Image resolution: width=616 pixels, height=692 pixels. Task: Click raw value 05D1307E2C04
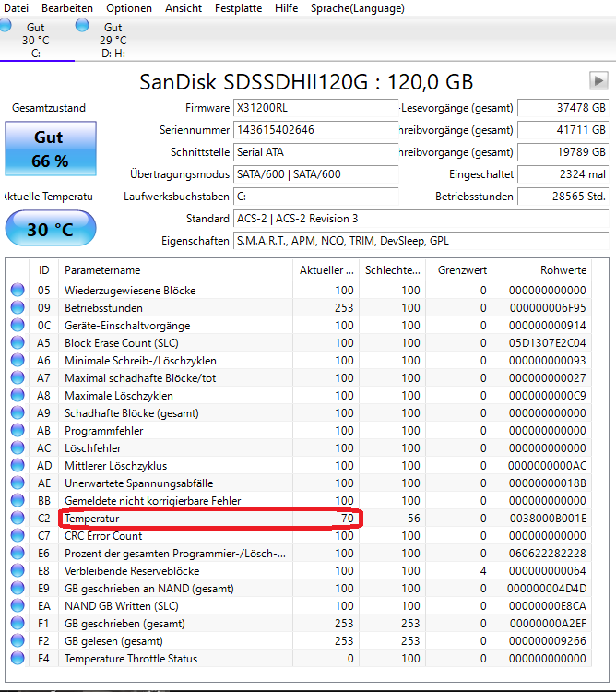click(548, 342)
